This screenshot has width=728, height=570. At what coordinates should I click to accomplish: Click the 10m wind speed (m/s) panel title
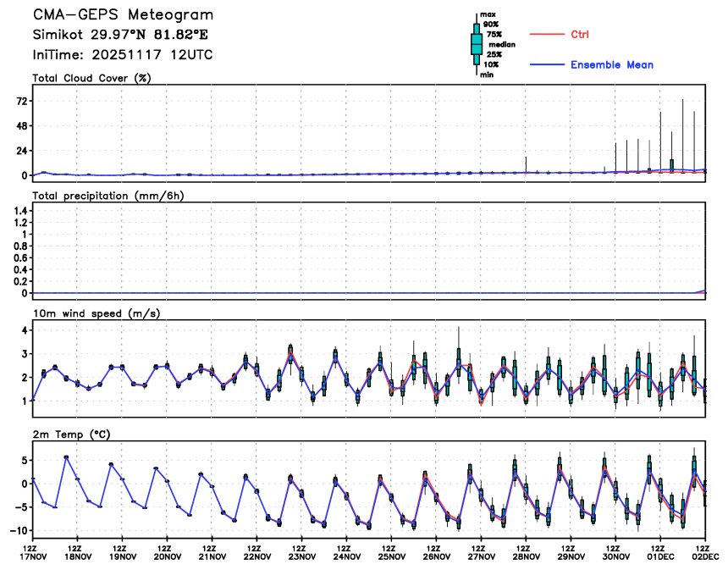[x=97, y=313]
